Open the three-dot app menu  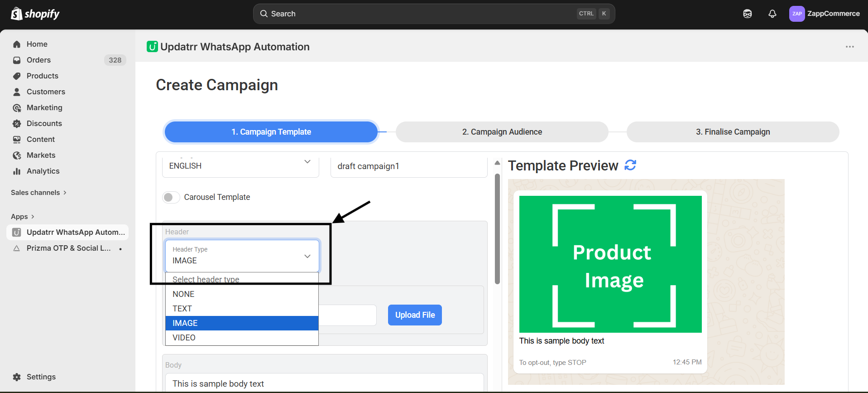point(849,47)
